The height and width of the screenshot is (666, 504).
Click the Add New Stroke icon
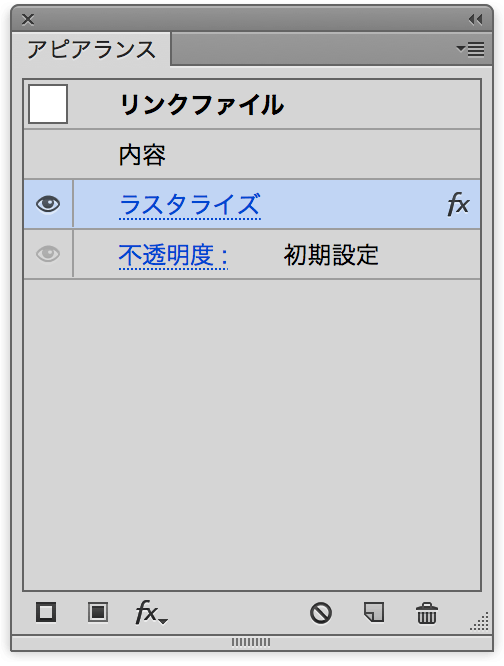(x=46, y=612)
